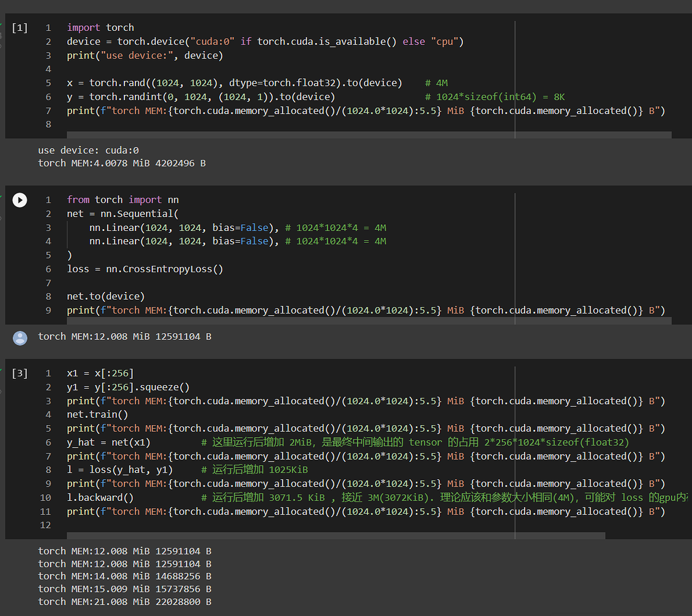This screenshot has width=692, height=616.
Task: Click second cell's horizontal scrollbar
Action: tap(368, 321)
